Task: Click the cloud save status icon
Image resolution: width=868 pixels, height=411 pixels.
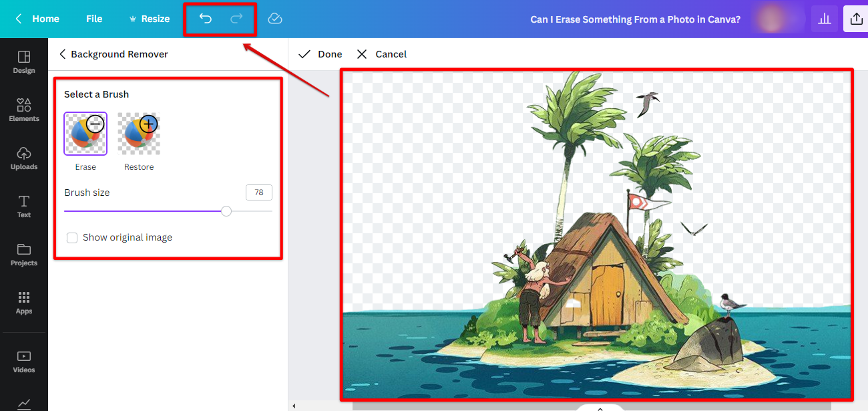Action: click(x=274, y=19)
